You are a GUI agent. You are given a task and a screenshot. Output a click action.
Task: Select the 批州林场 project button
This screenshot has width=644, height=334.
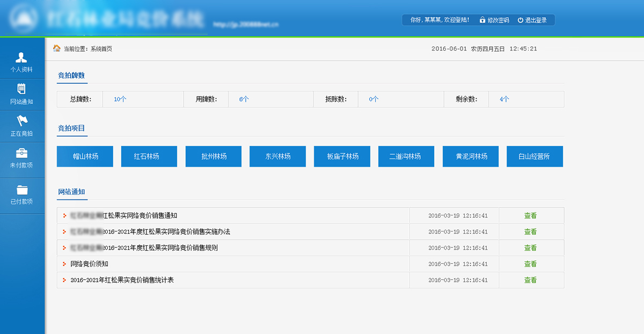[214, 156]
